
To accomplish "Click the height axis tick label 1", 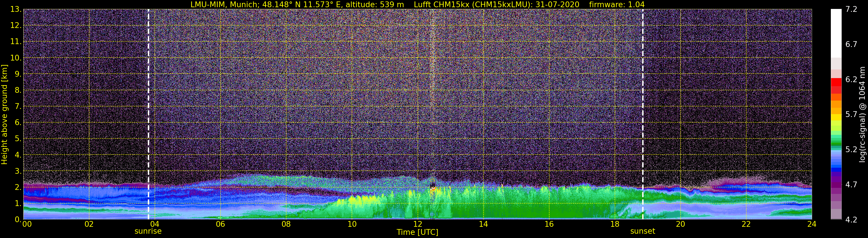I will 18,203.
